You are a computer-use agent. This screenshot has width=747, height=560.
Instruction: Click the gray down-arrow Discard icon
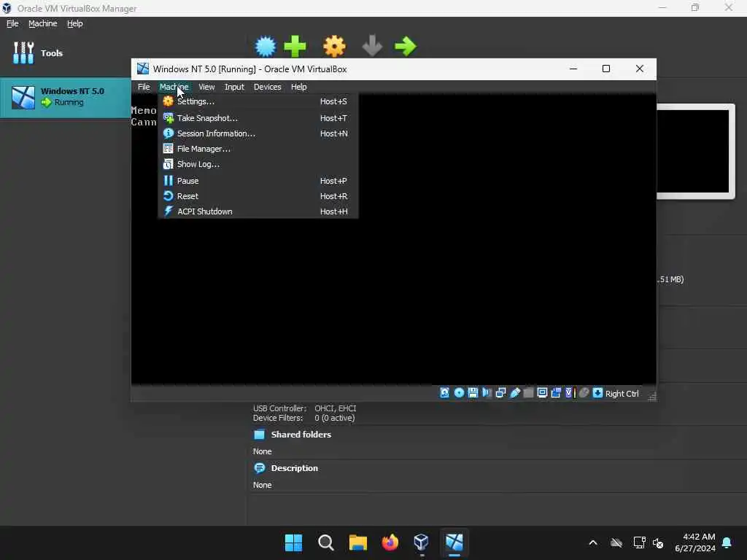point(372,46)
